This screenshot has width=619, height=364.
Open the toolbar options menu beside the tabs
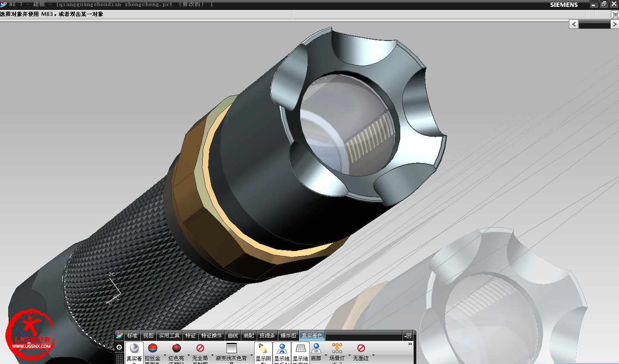pos(408,336)
